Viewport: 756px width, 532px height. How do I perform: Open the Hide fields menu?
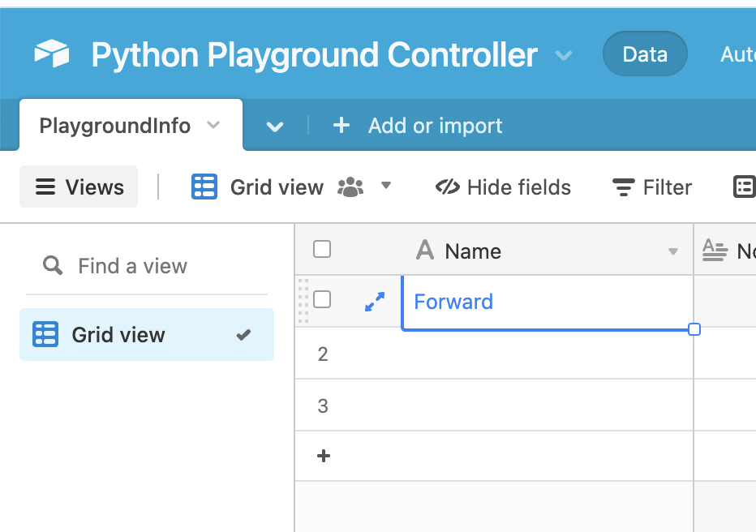click(x=504, y=187)
